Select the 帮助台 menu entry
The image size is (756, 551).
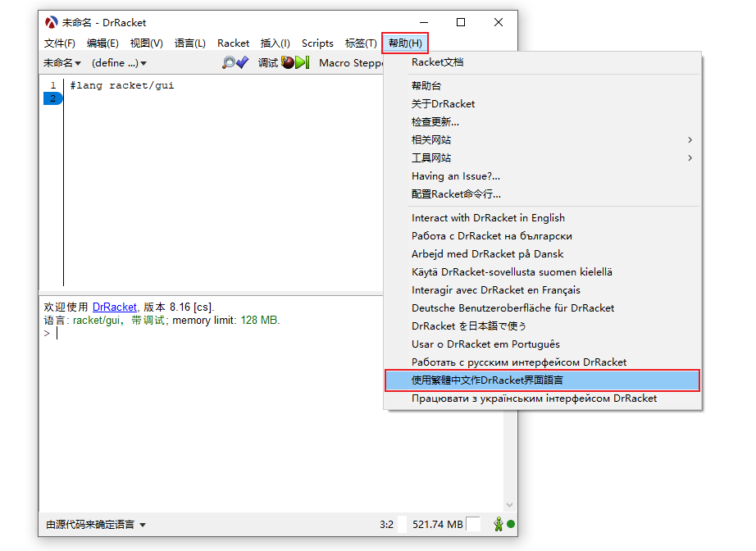[x=543, y=86]
